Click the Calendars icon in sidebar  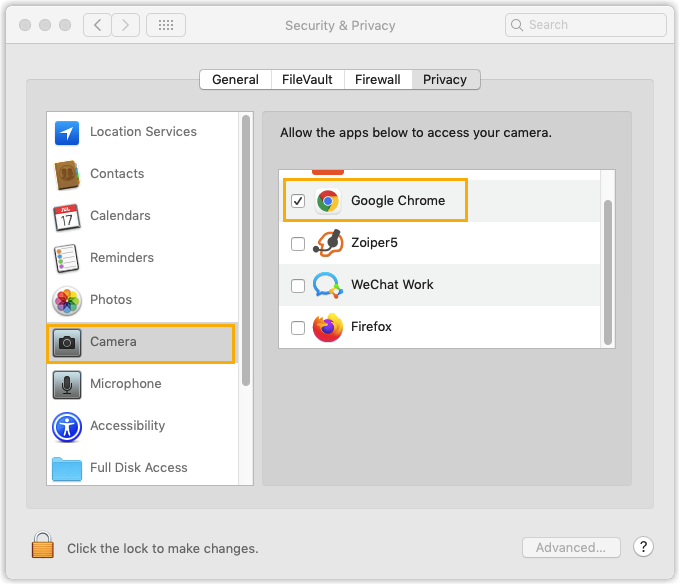pos(67,217)
